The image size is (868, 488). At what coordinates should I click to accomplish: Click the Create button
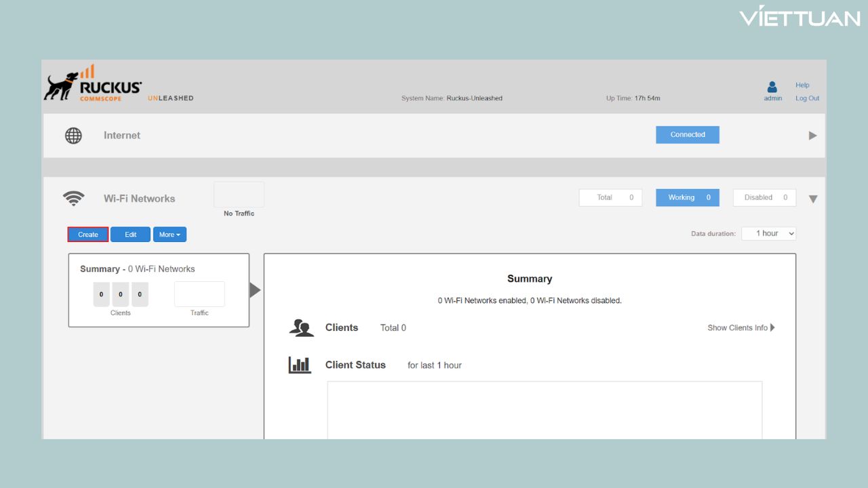[88, 235]
